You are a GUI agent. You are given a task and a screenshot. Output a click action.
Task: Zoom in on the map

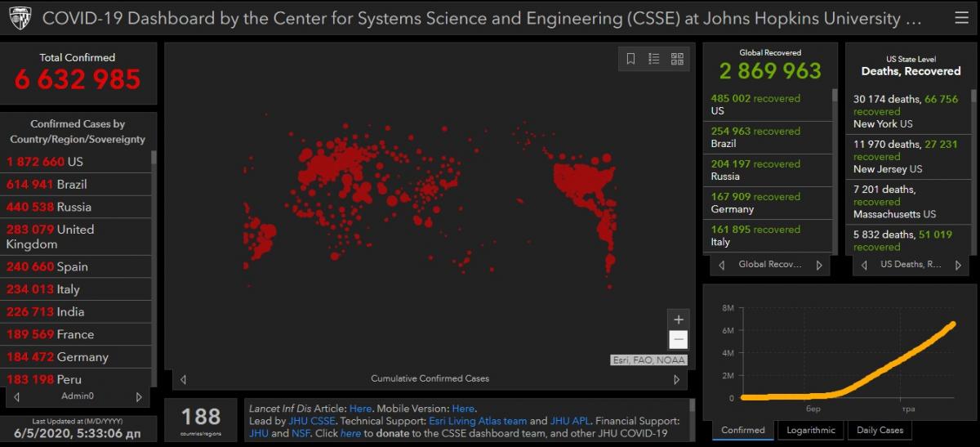(x=678, y=320)
